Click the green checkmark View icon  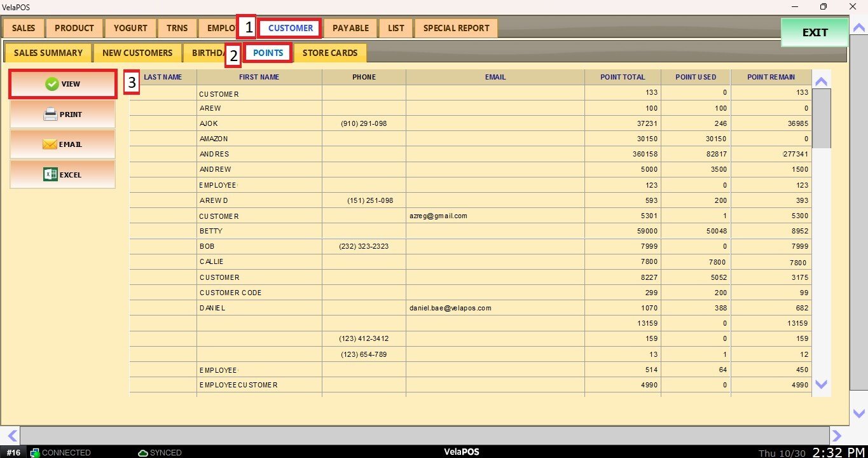(x=52, y=84)
